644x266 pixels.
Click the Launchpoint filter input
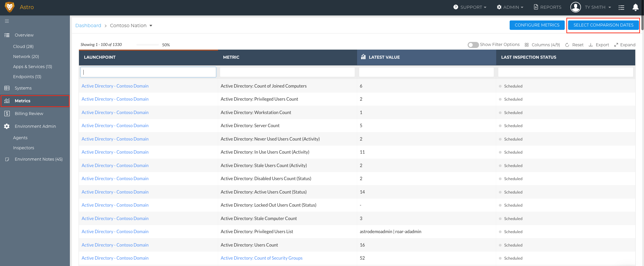click(148, 72)
